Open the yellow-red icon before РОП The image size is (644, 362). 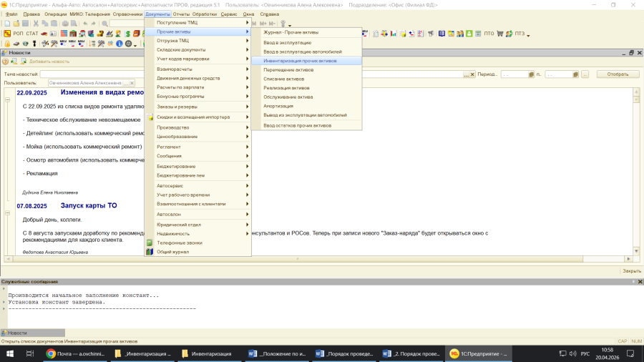[x=7, y=34]
